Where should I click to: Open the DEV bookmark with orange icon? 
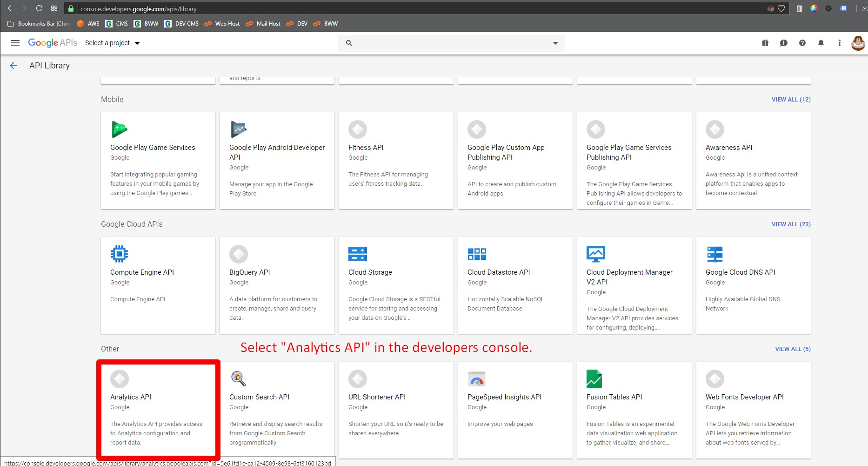pos(297,24)
